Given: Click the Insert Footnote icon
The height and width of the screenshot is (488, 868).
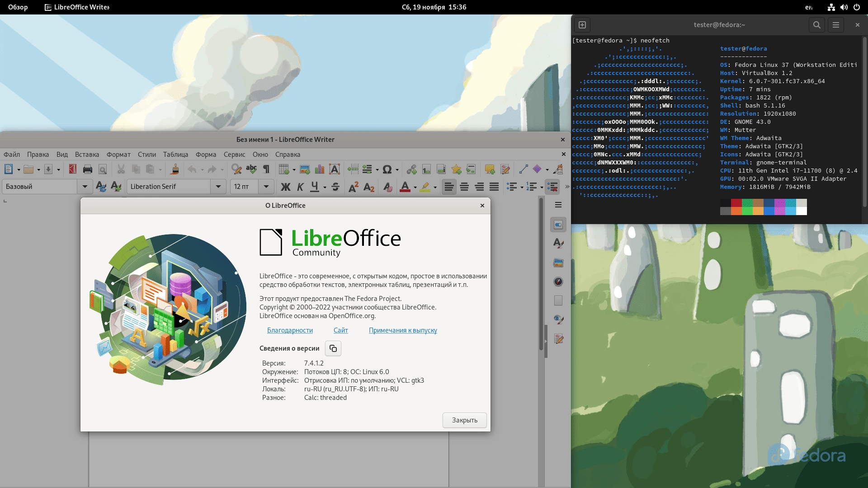Looking at the screenshot, I should coord(426,169).
